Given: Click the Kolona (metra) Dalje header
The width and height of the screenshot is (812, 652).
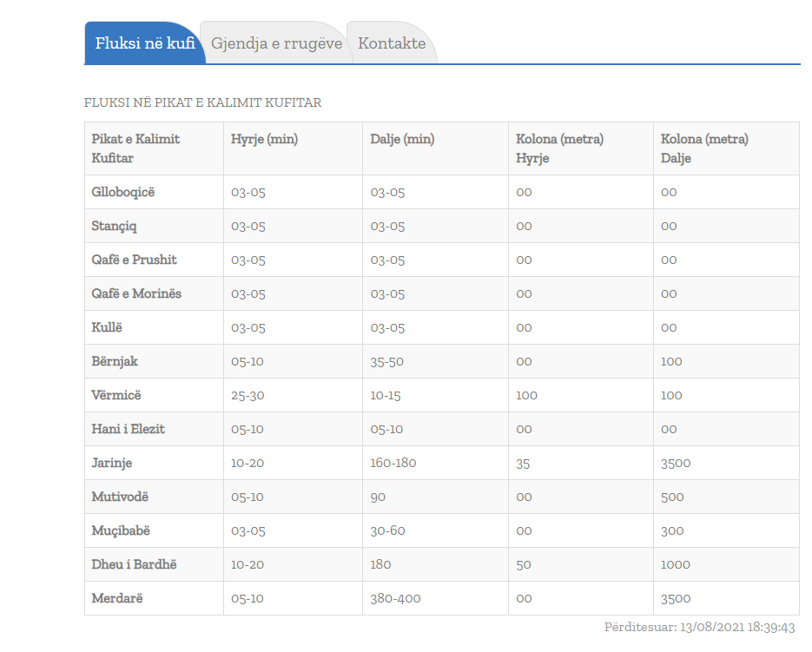Looking at the screenshot, I should click(x=704, y=148).
